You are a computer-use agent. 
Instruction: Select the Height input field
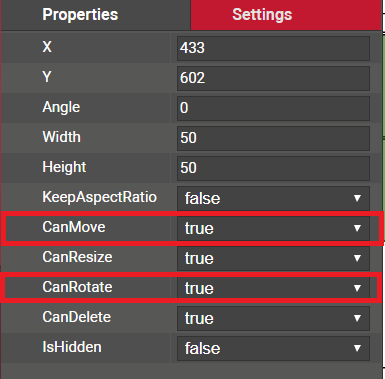click(x=273, y=168)
